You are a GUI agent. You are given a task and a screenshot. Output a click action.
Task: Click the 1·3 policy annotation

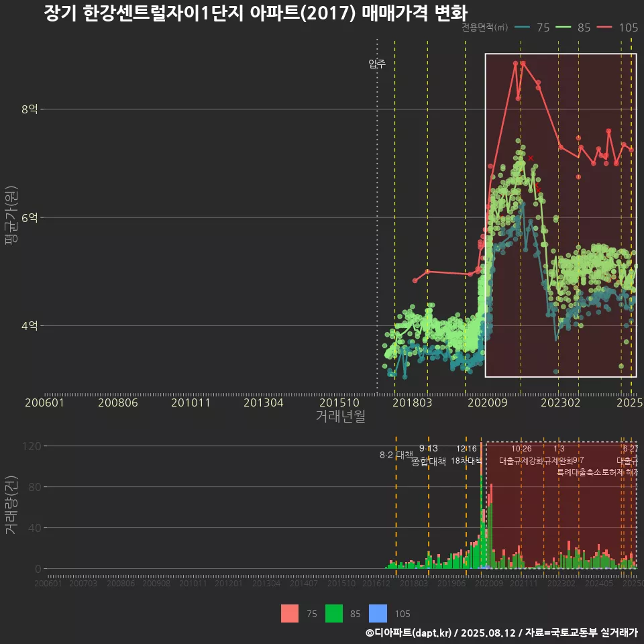pos(559,449)
